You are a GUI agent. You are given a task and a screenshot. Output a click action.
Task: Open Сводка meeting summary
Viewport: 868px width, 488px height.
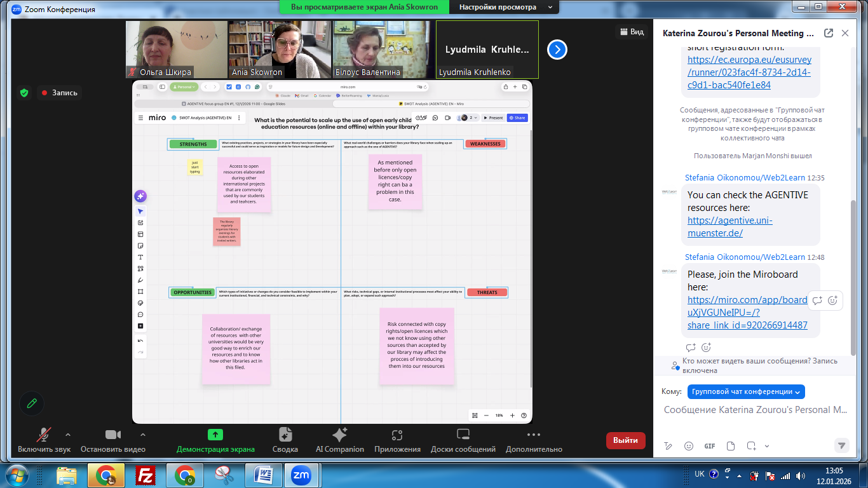click(x=285, y=435)
